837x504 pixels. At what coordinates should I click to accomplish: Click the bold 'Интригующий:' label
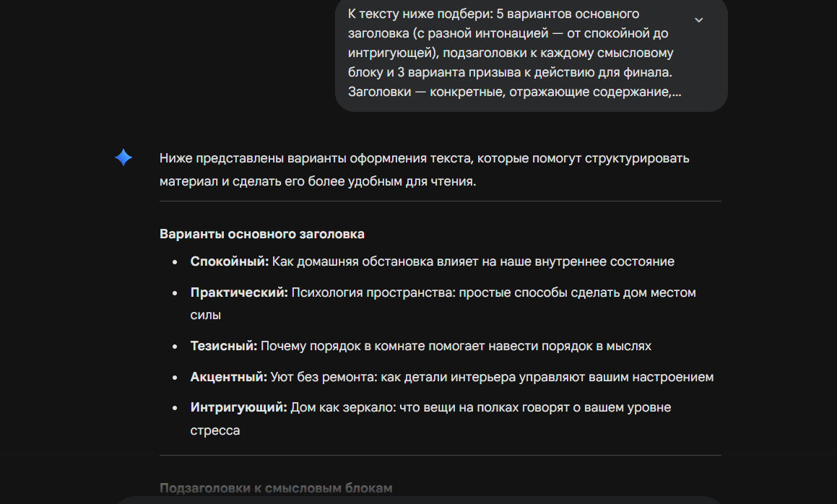(238, 407)
